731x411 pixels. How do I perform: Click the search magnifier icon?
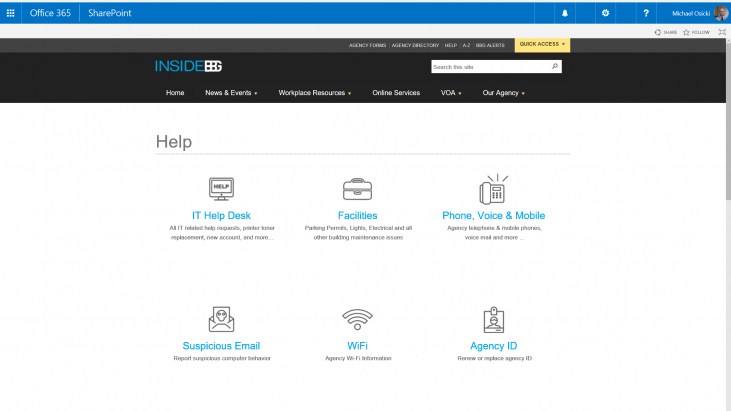click(x=555, y=67)
